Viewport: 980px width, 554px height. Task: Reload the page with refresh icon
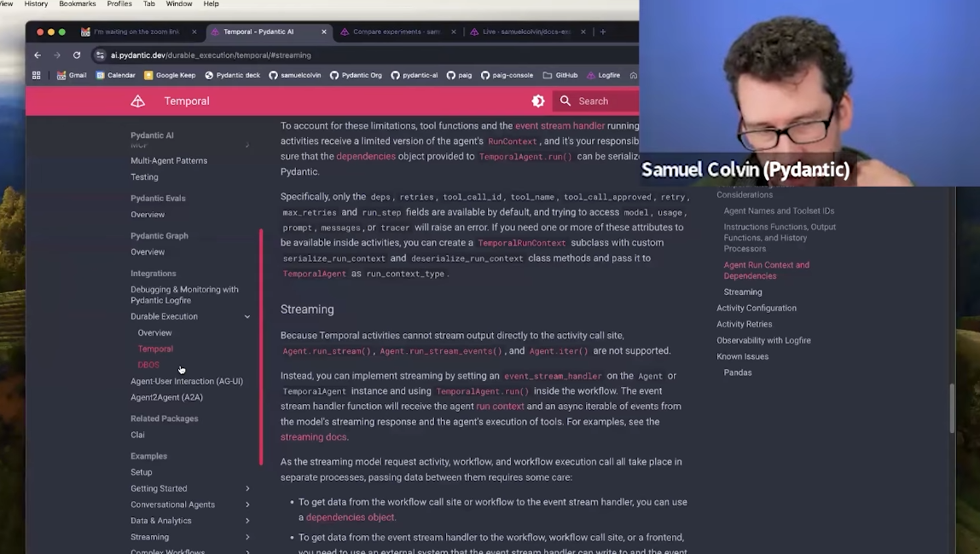click(x=76, y=55)
